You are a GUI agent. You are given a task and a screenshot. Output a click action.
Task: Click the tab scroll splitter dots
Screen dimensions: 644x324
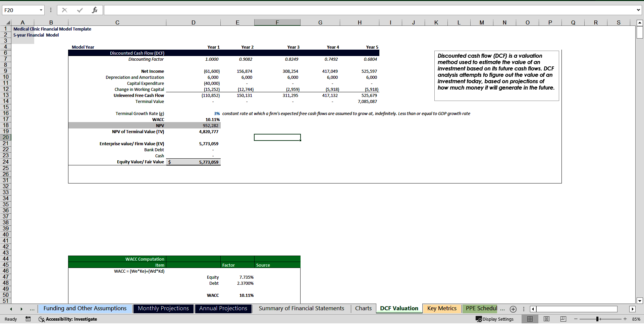coord(524,309)
